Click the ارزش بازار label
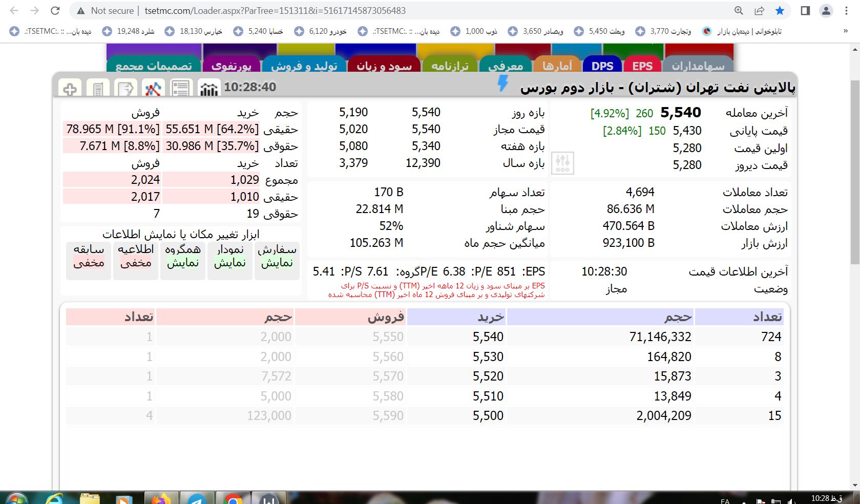Screen dimensions: 860x504 pyautogui.click(x=764, y=243)
